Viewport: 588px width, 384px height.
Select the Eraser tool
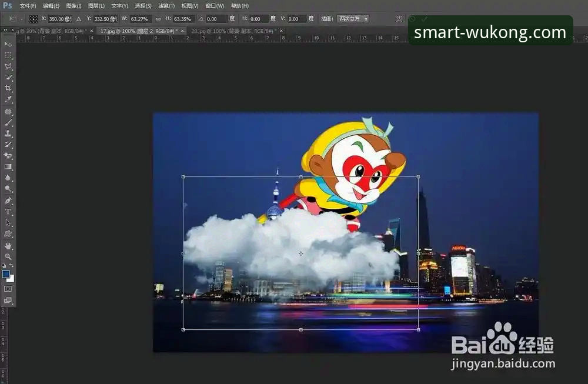[x=8, y=156]
